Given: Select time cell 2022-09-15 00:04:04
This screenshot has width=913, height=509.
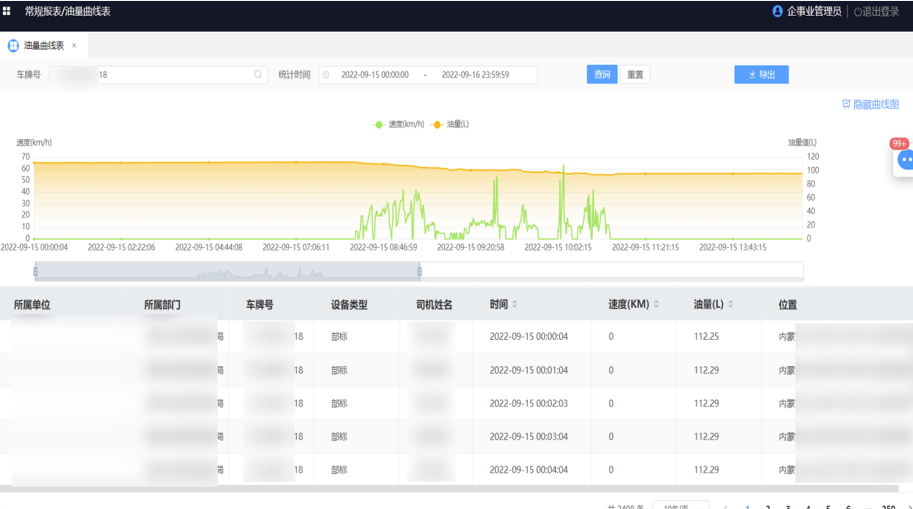Looking at the screenshot, I should coord(529,469).
